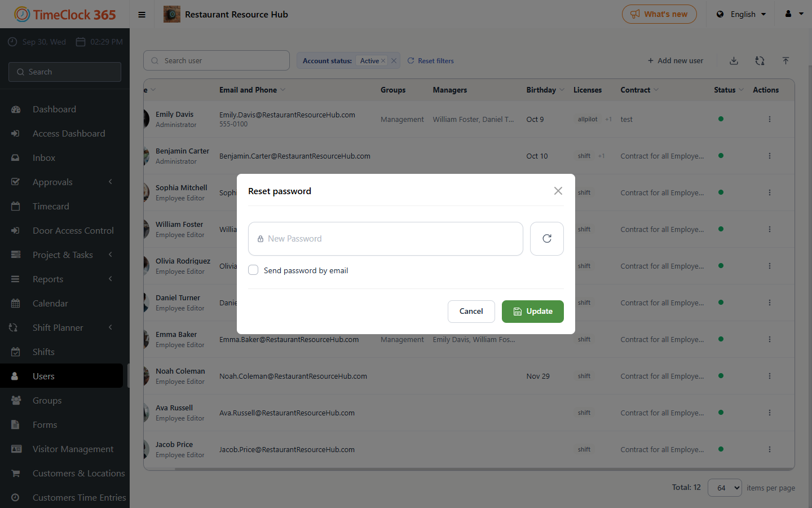Open Users in the sidebar
The image size is (812, 508).
click(x=61, y=376)
